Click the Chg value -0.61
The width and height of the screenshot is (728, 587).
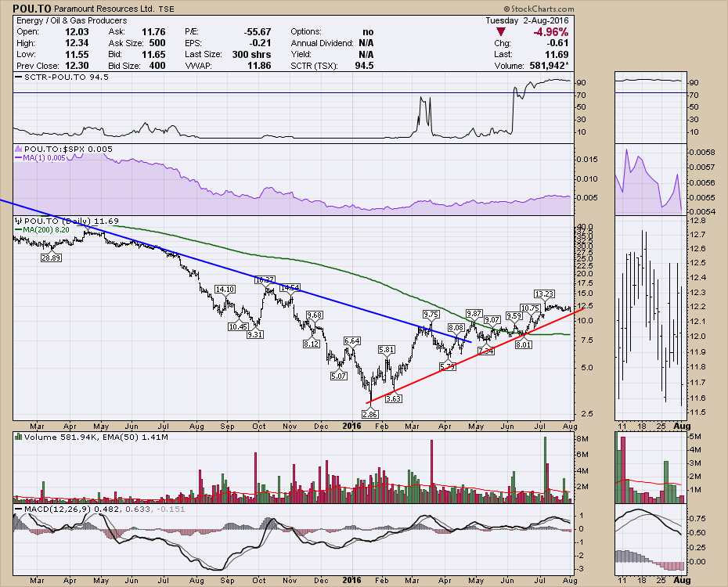point(559,43)
